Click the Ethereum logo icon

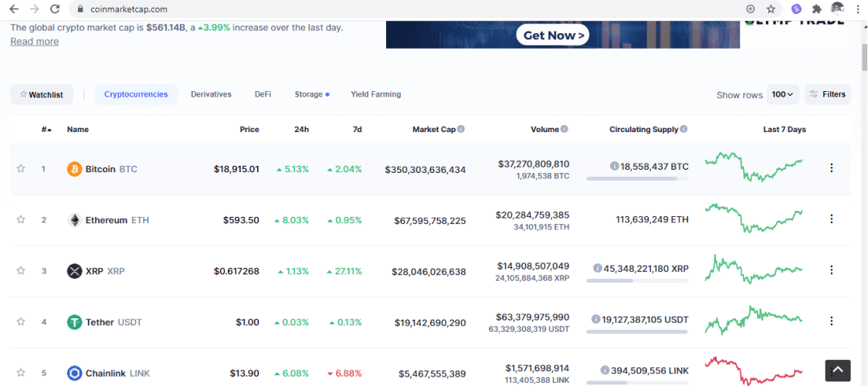(74, 220)
